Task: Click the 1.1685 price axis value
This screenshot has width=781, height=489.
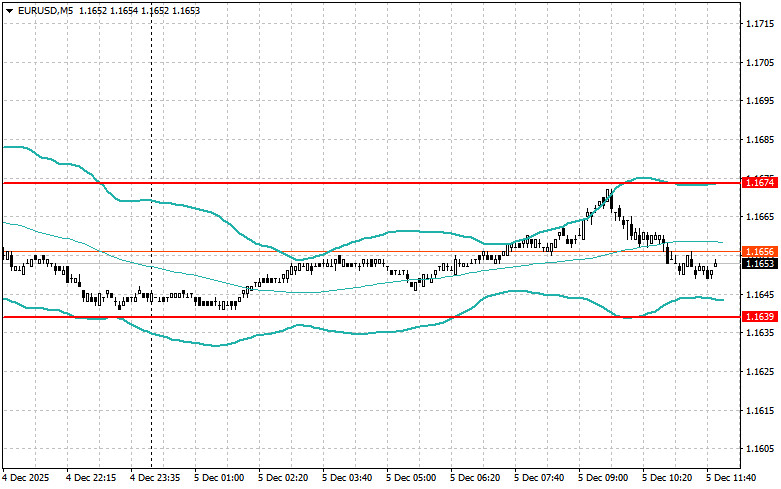Action: pos(760,139)
